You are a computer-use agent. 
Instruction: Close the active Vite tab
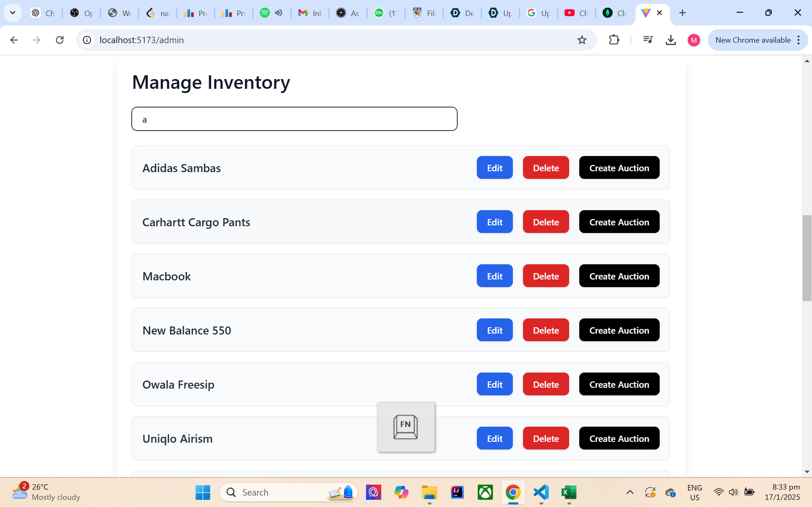coord(659,13)
